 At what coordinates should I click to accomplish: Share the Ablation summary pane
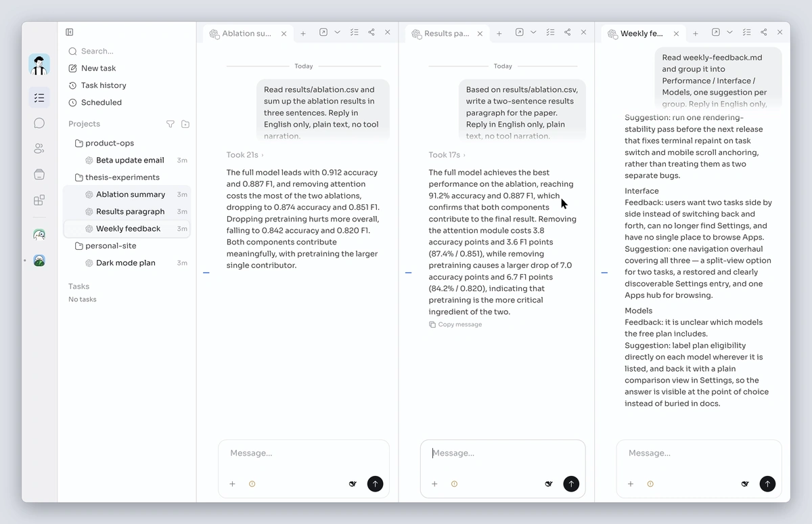pos(371,32)
